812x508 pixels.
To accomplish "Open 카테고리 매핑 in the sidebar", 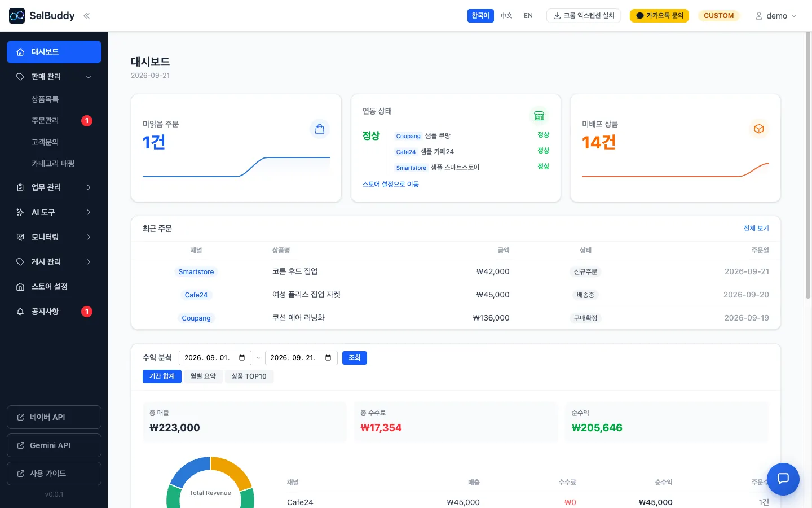I will [54, 164].
